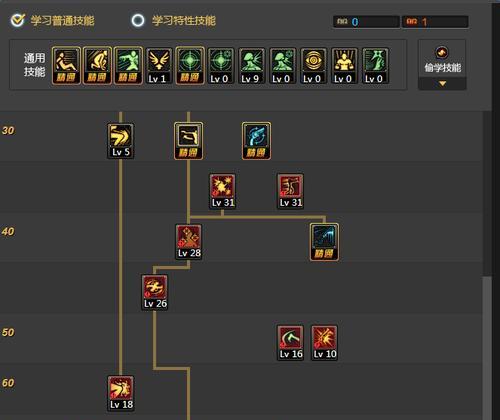Select the Lv 1 winged general skill

click(x=159, y=66)
